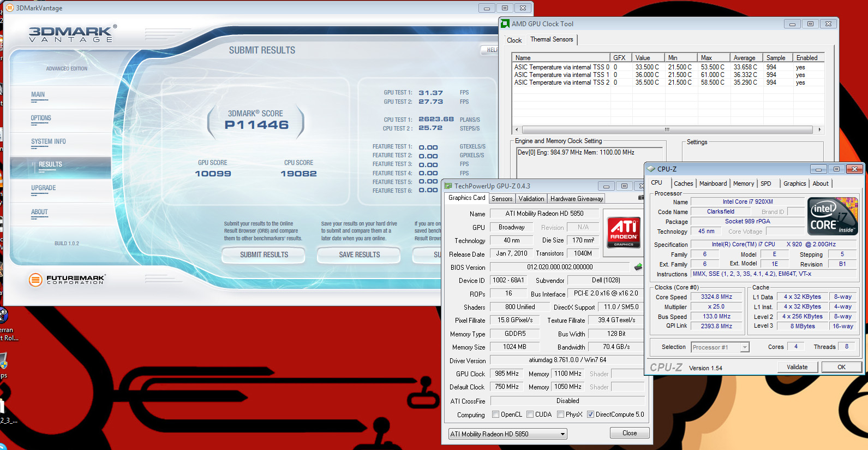This screenshot has width=868, height=450.
Task: Open SYSTEM INFO in 3DMark sidebar
Action: [49, 141]
